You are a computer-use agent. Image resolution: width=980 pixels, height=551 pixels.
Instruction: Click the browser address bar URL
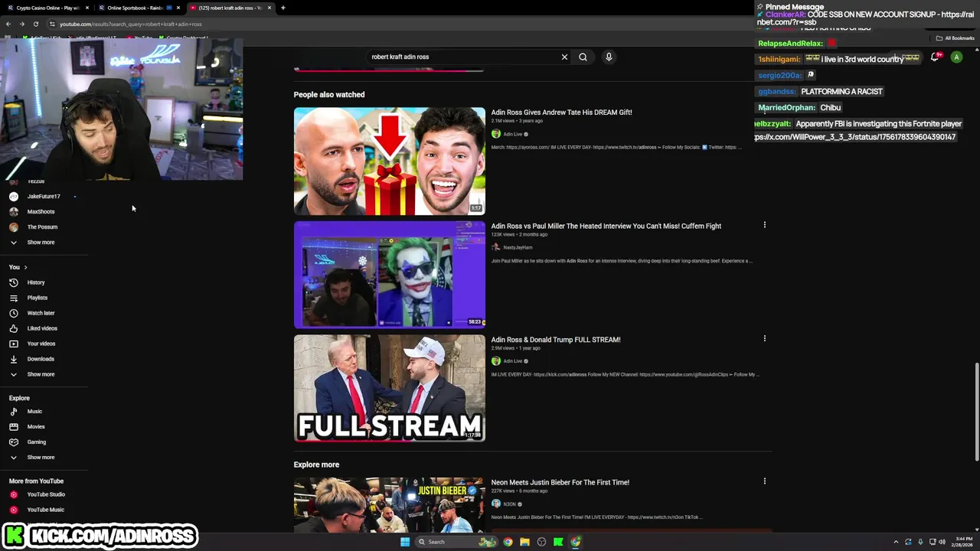(x=130, y=24)
